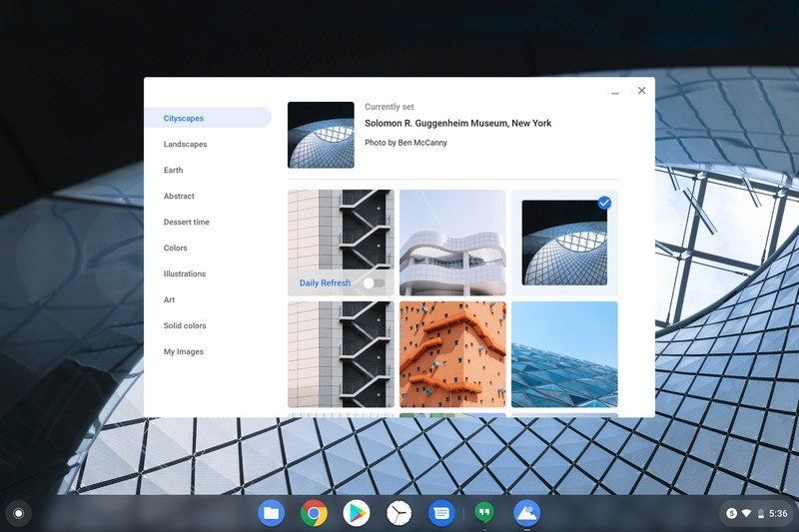Click the notification badge icon in the status tray
The height and width of the screenshot is (532, 799).
pyautogui.click(x=732, y=513)
